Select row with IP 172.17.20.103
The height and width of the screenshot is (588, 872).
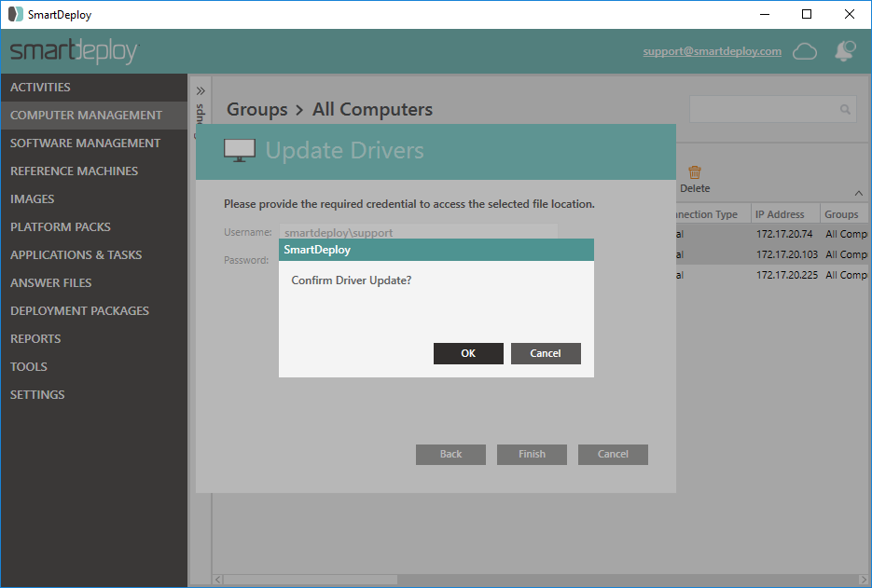click(x=772, y=254)
